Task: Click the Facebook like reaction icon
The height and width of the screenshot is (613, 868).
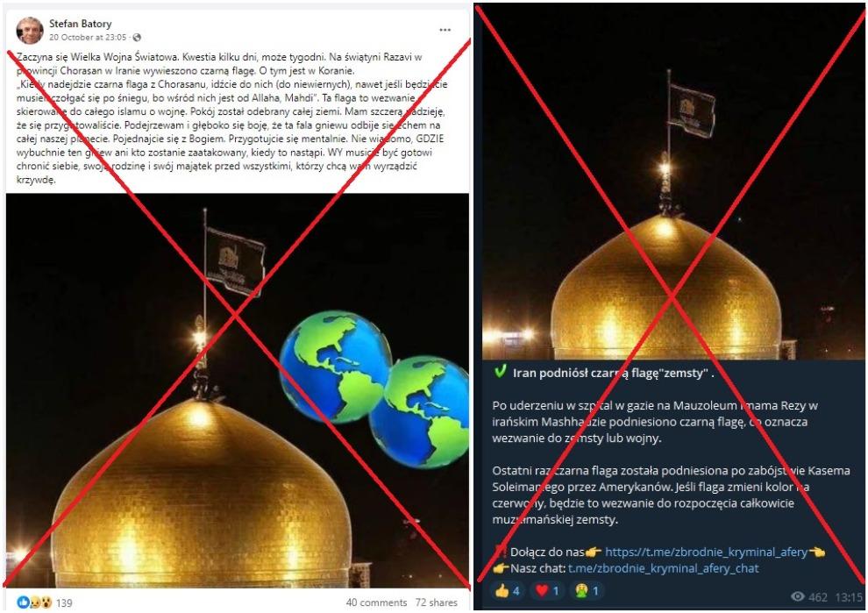Action: click(x=23, y=602)
